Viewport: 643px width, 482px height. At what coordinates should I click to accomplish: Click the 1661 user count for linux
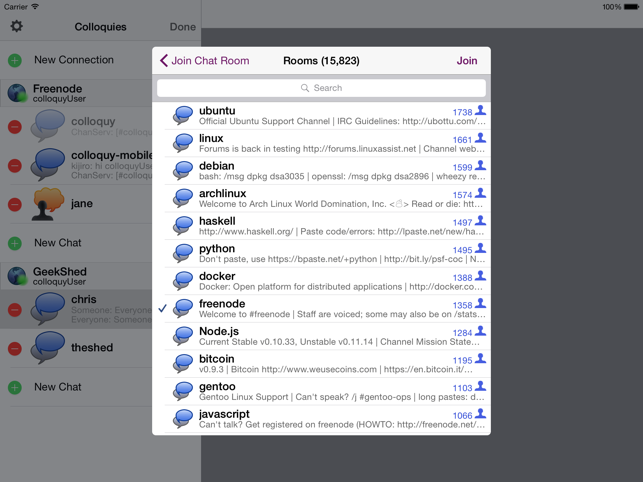[x=463, y=140]
